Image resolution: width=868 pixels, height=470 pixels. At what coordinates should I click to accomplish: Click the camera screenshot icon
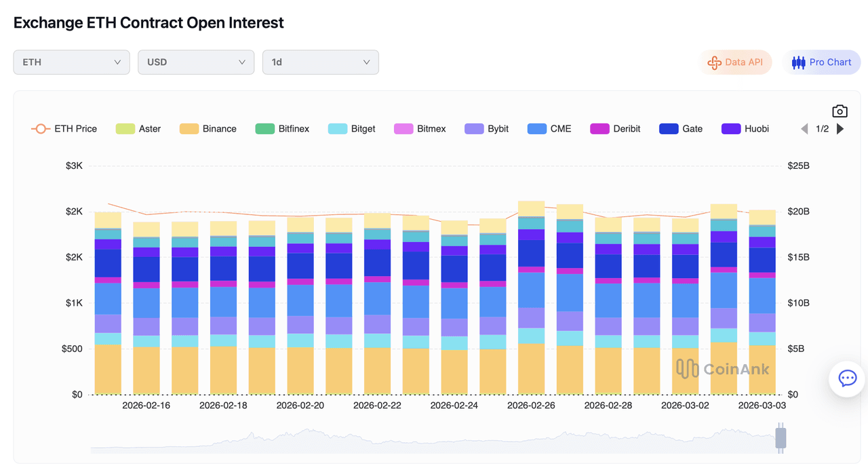pyautogui.click(x=840, y=111)
